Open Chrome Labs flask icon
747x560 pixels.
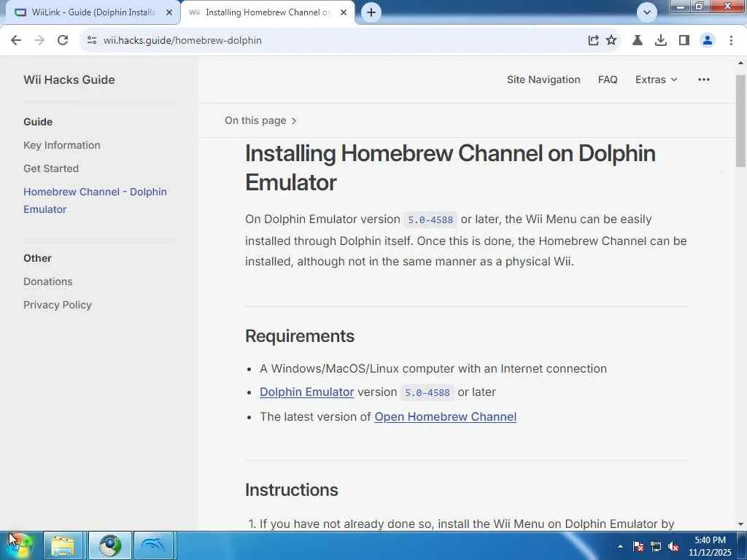point(637,41)
